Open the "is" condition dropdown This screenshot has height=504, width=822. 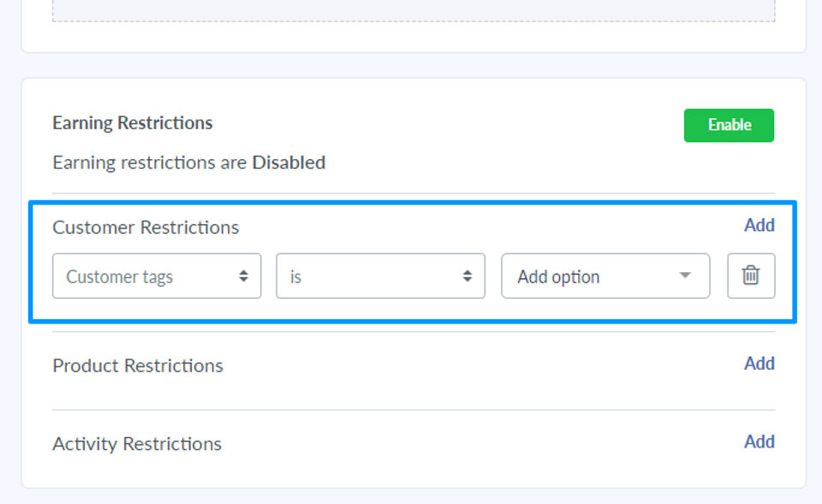tap(380, 276)
